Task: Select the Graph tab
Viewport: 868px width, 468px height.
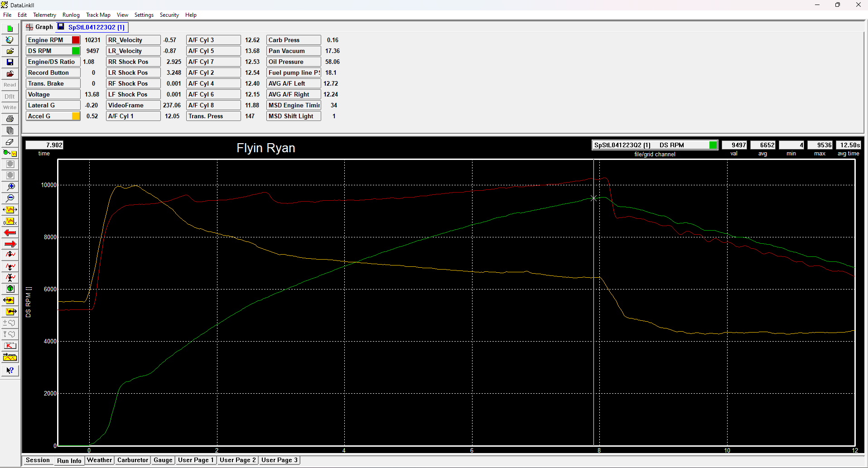Action: click(x=39, y=27)
